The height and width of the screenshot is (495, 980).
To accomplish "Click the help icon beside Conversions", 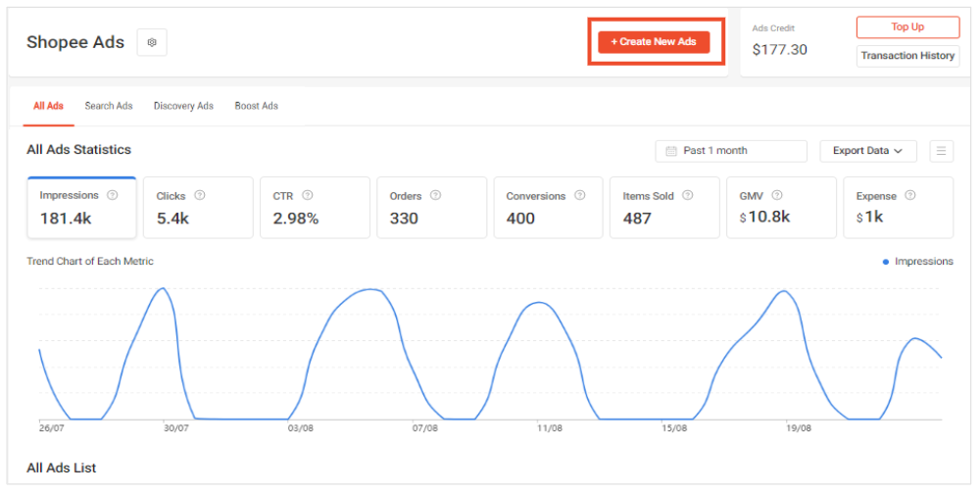I will tap(580, 195).
